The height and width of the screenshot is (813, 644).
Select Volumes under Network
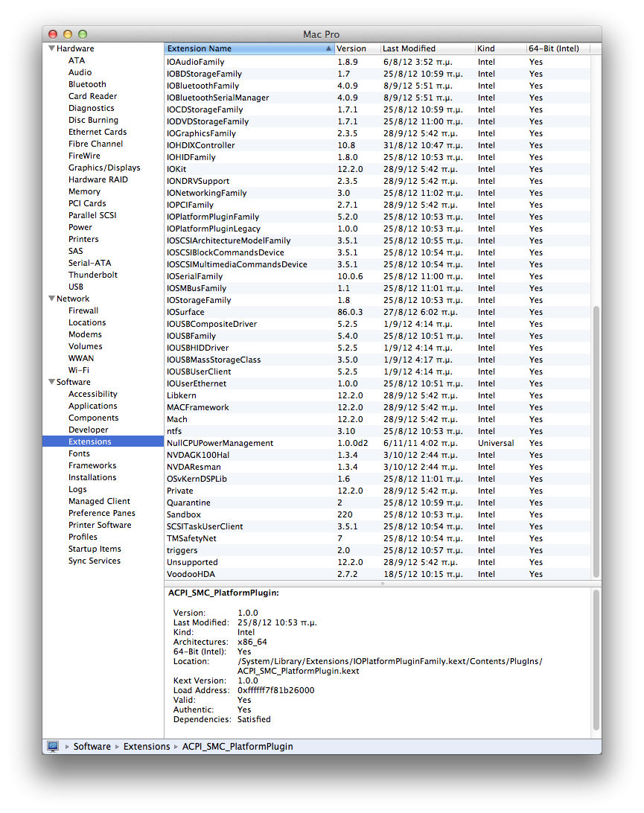tap(86, 346)
